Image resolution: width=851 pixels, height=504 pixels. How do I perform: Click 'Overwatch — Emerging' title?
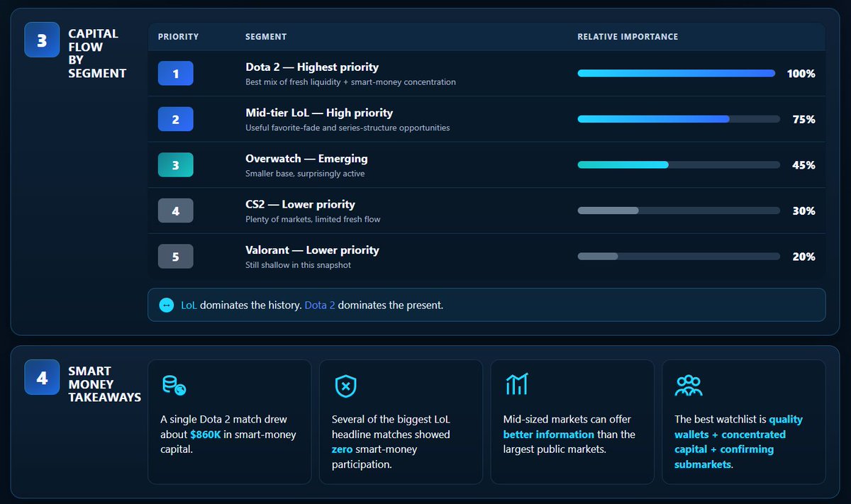pos(306,159)
